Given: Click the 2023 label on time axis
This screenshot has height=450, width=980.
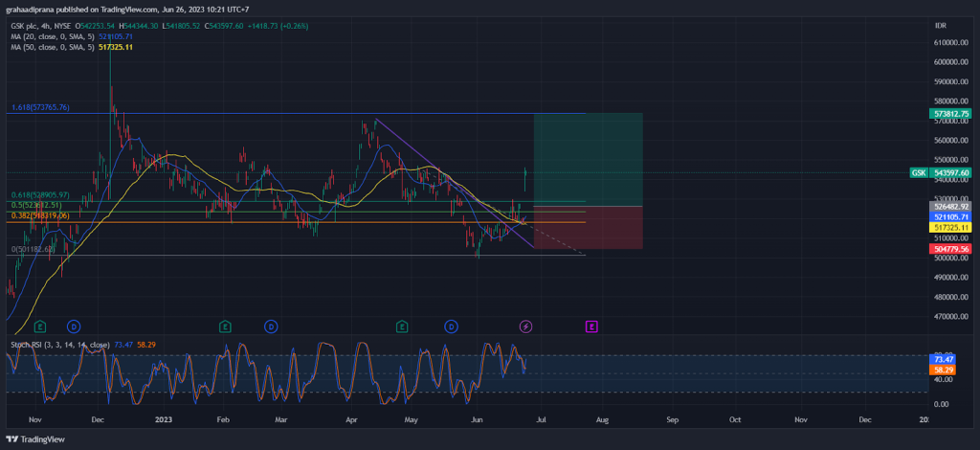Looking at the screenshot, I should pos(164,419).
